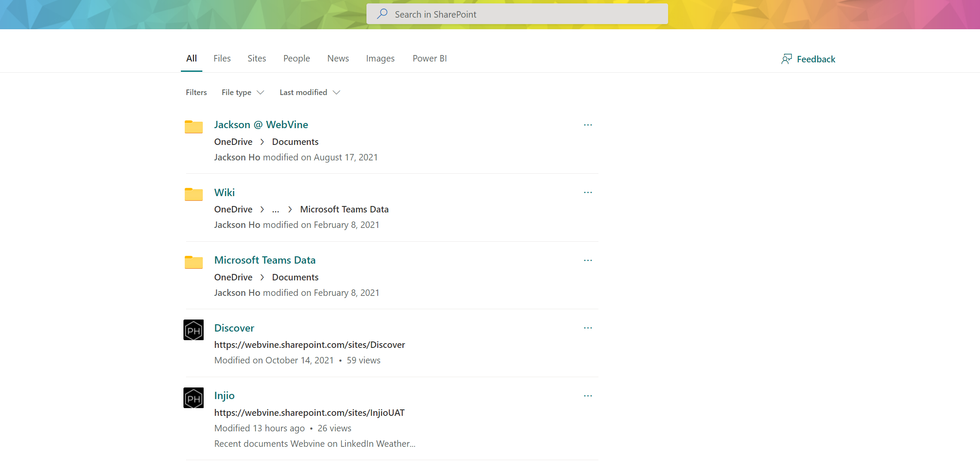Screen dimensions: 980x461
Task: Open the Microsoft Teams Data result title
Action: (x=265, y=260)
